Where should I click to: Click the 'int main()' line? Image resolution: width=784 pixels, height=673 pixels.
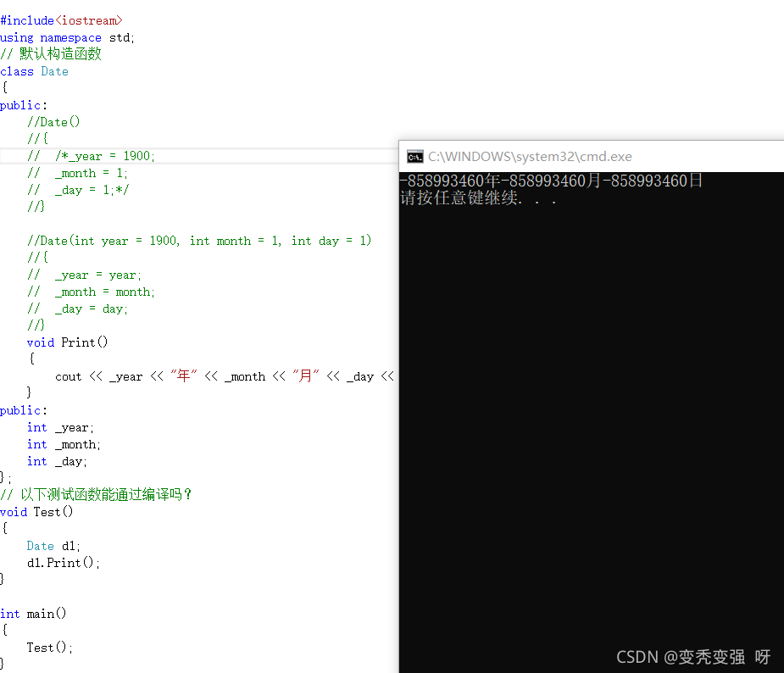(x=33, y=614)
